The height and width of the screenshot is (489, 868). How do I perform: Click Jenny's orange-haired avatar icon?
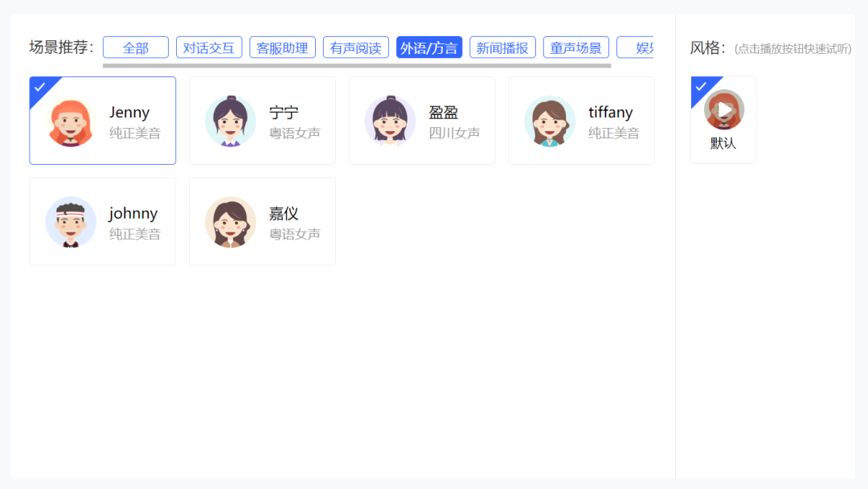point(71,121)
